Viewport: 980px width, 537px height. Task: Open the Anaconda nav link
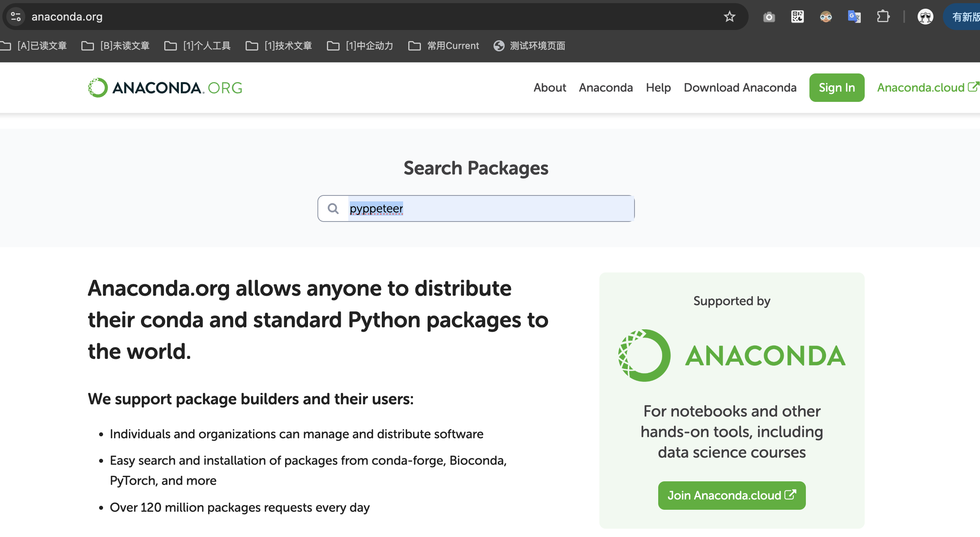606,88
